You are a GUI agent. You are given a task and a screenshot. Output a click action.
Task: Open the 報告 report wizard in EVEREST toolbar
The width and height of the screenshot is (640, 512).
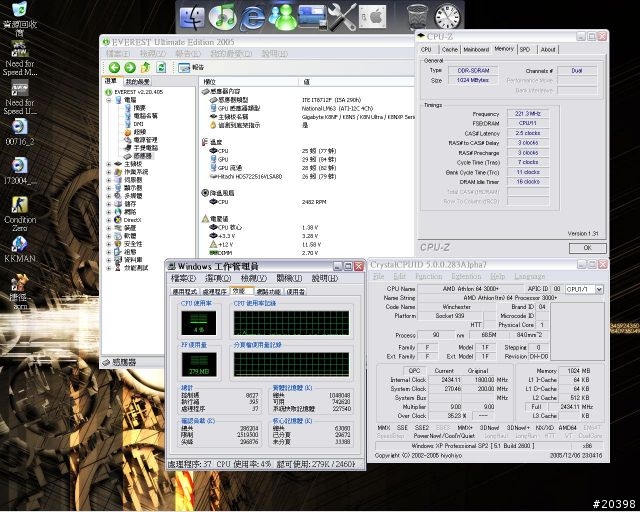tap(191, 67)
